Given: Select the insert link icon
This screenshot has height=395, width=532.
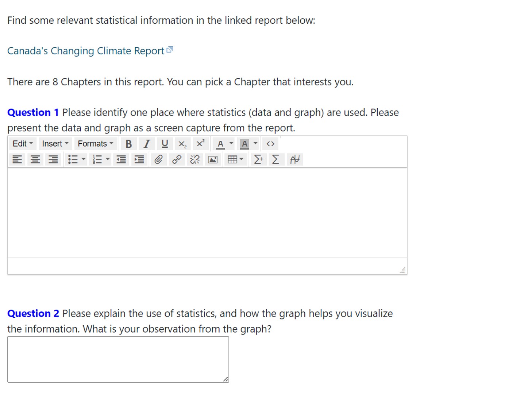Looking at the screenshot, I should click(x=177, y=159).
